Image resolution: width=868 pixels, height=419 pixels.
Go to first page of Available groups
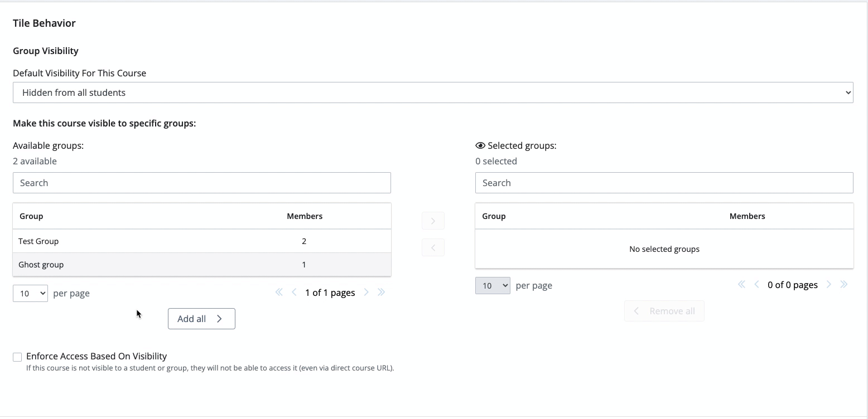coord(279,293)
